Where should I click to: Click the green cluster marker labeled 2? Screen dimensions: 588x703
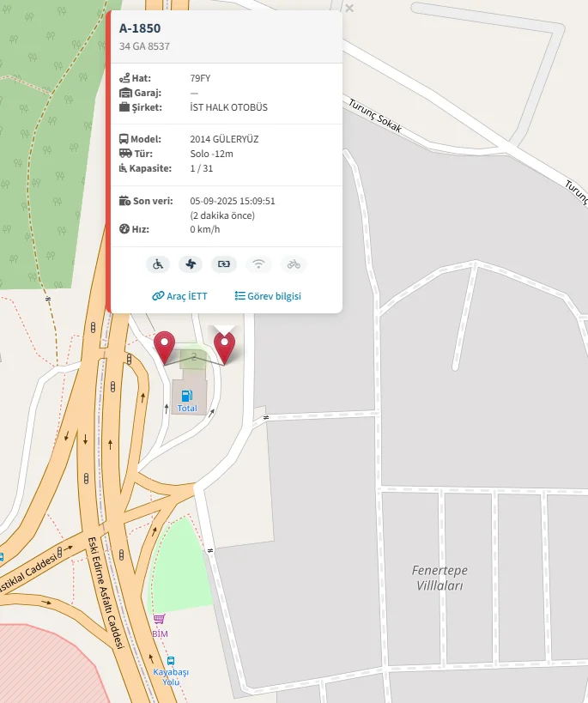tap(194, 357)
